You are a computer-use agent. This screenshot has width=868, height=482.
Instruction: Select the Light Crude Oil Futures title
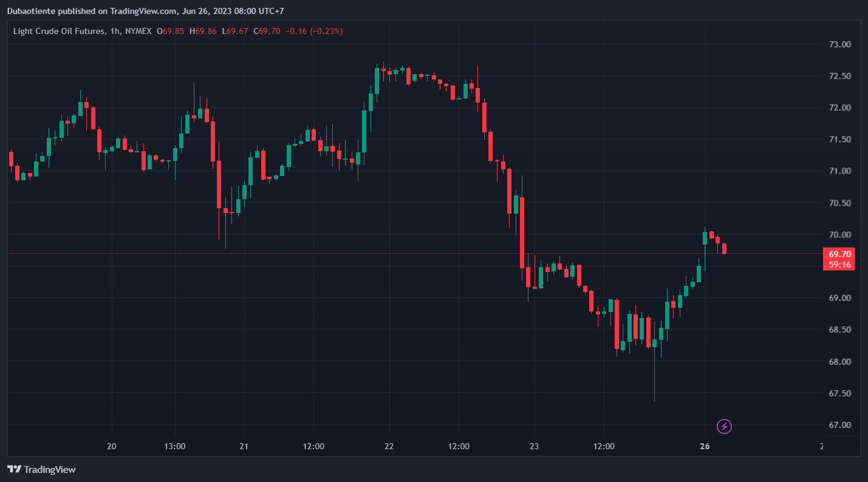coord(60,31)
